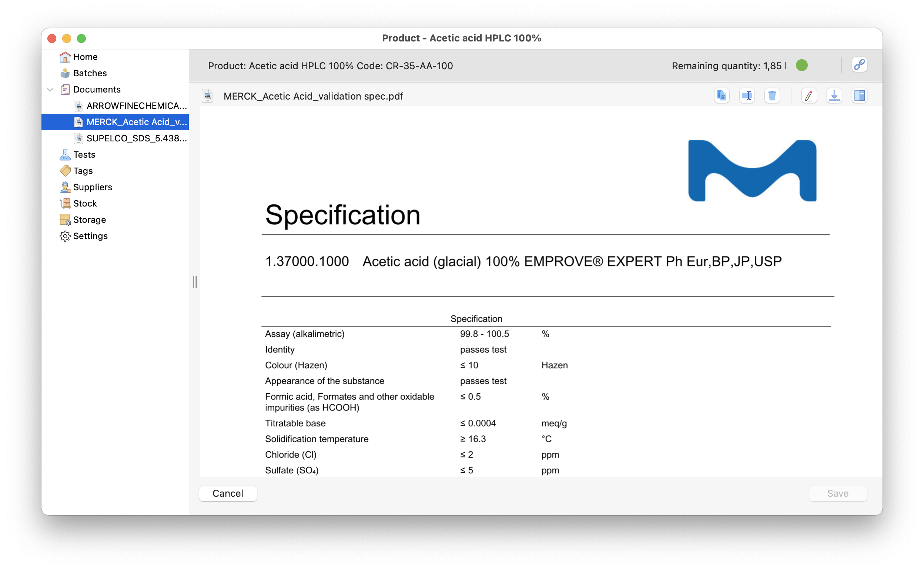
Task: Click the chain link icon in header
Action: pos(859,65)
